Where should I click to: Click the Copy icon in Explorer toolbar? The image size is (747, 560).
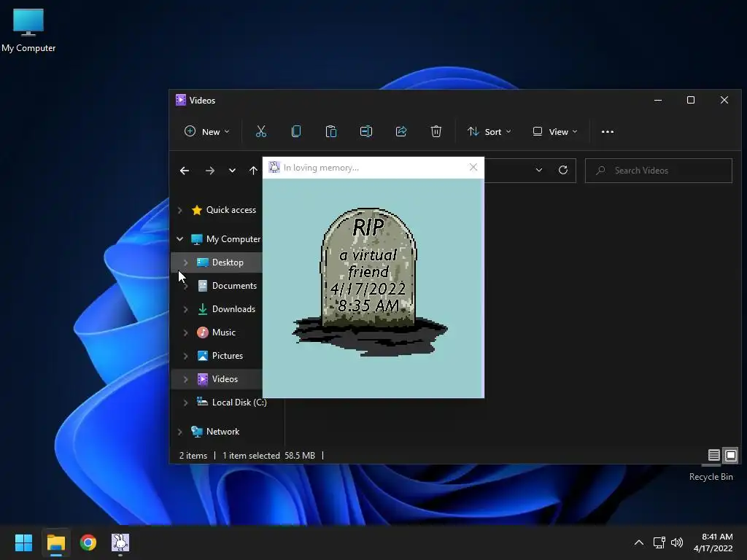click(x=296, y=131)
